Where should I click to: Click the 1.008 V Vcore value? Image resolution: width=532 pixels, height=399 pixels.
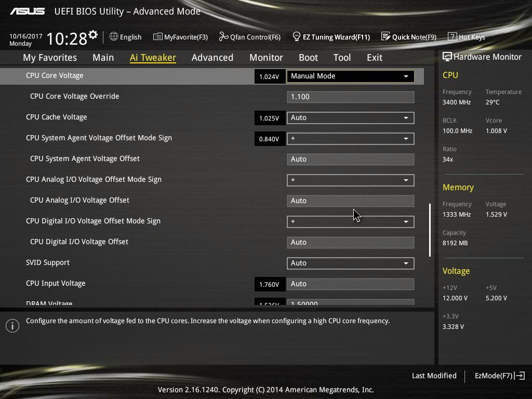coord(496,130)
